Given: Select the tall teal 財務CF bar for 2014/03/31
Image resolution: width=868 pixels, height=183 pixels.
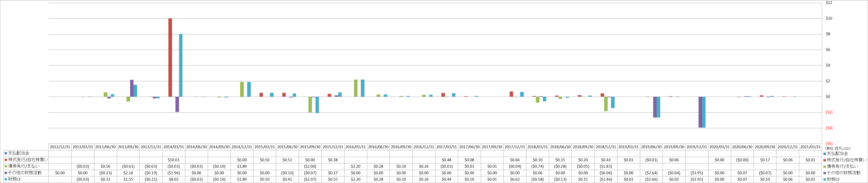Looking at the screenshot, I should (181, 65).
